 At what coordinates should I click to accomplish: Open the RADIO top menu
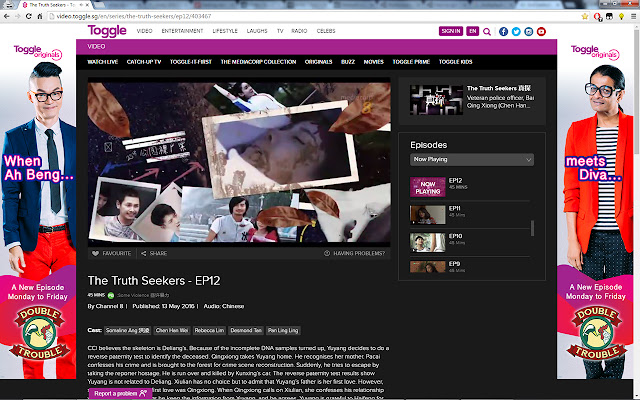pos(299,31)
